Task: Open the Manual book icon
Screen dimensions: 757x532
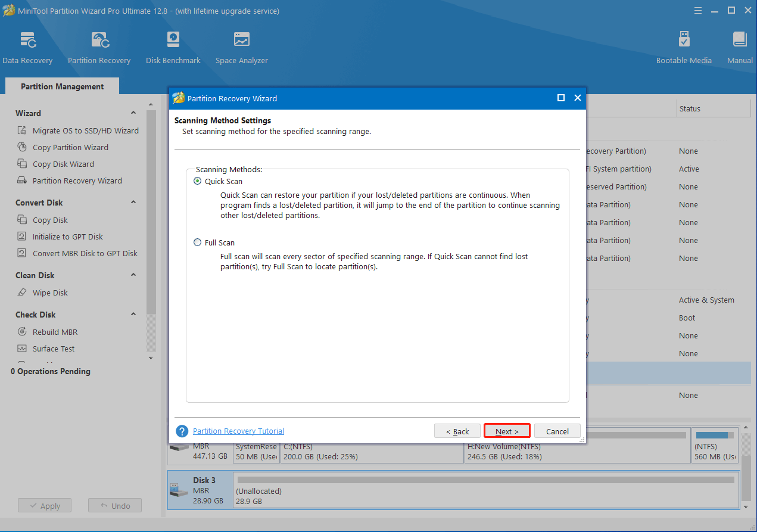Action: click(740, 40)
